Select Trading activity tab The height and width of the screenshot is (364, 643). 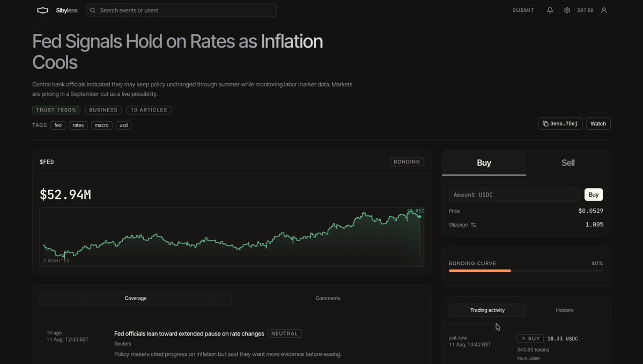pyautogui.click(x=487, y=310)
